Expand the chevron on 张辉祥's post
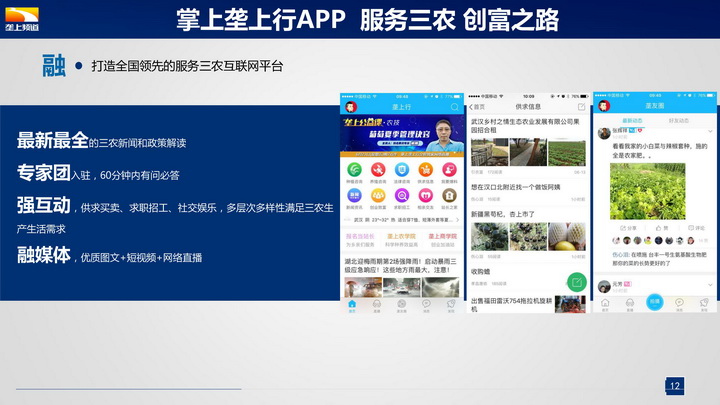Screen dimensions: 720x405 click(710, 131)
